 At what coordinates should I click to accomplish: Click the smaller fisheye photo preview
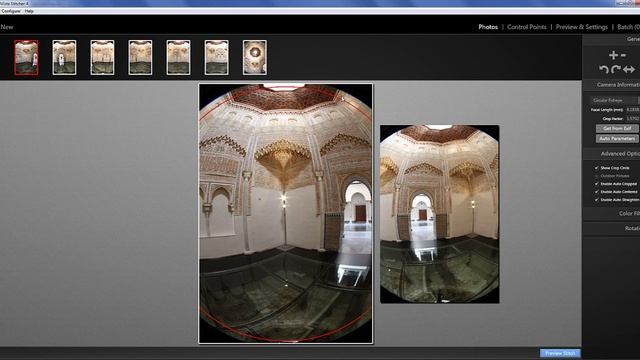coord(440,214)
